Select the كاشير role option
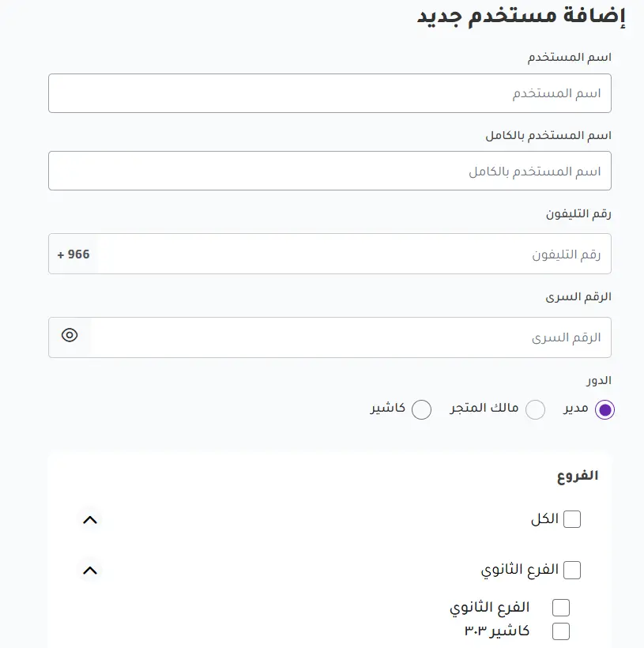The image size is (644, 648). click(x=422, y=410)
